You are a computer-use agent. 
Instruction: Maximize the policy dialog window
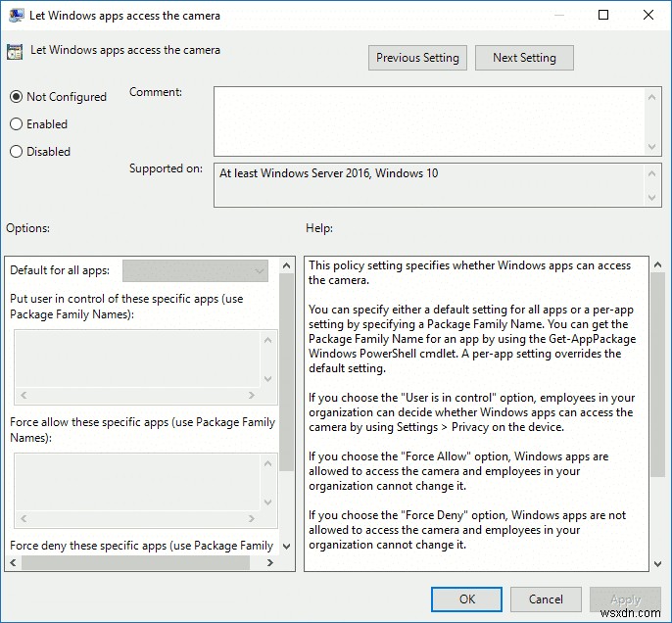pyautogui.click(x=603, y=15)
